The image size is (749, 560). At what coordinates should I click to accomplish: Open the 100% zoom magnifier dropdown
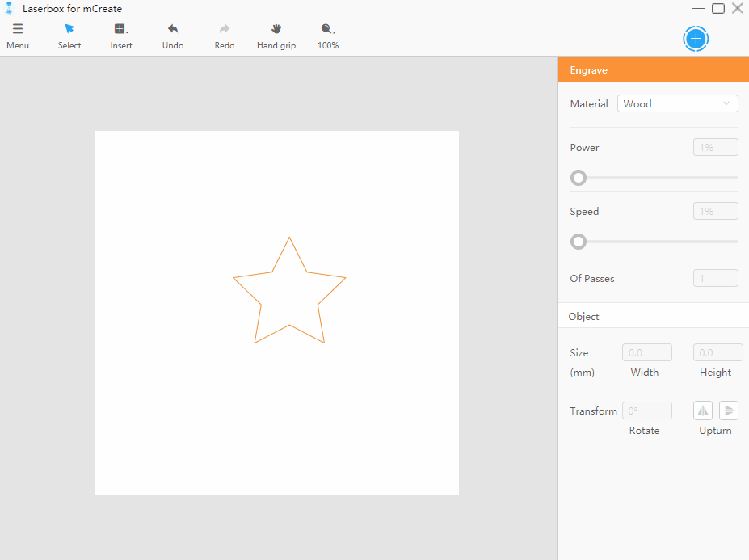(328, 29)
